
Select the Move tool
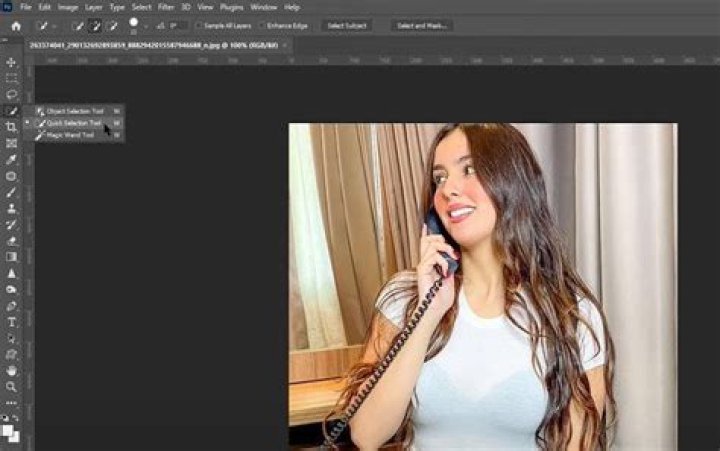[12, 62]
